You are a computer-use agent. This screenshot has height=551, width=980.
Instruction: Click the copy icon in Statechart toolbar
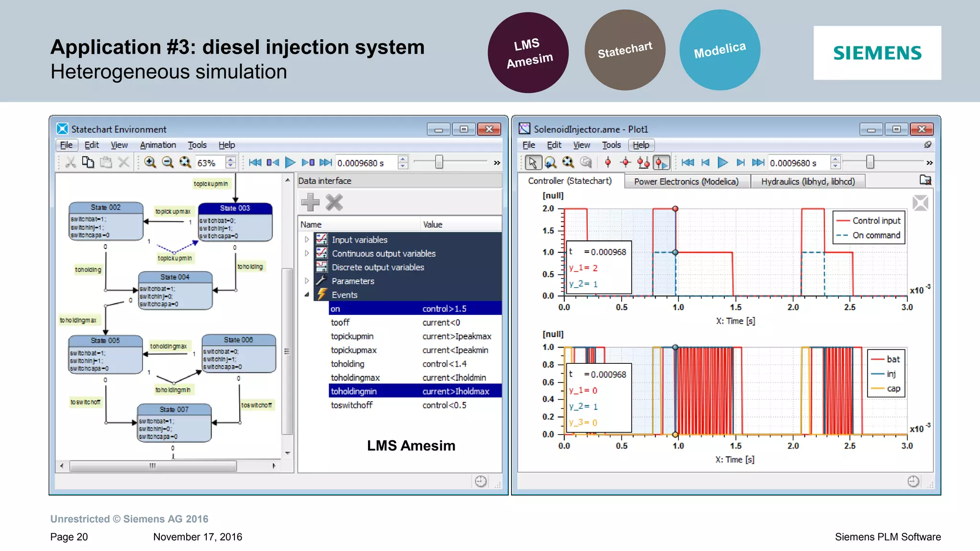88,163
